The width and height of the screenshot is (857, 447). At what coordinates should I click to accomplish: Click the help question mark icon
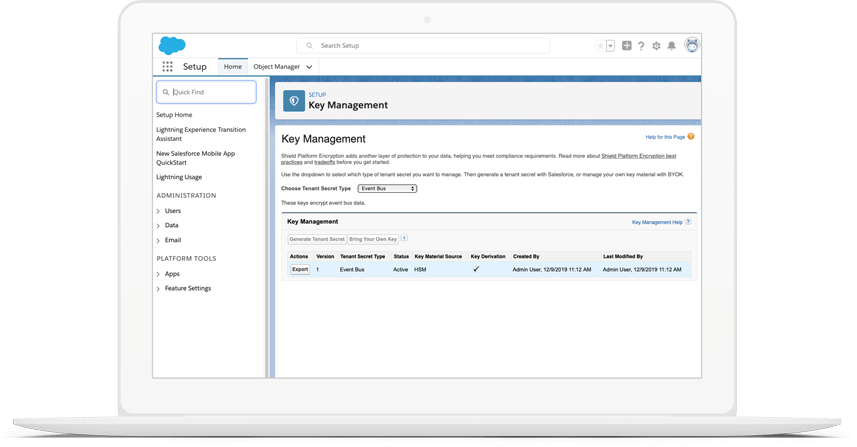[641, 46]
